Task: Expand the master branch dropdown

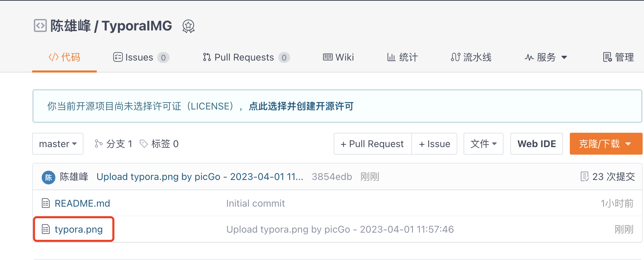Action: (x=58, y=144)
